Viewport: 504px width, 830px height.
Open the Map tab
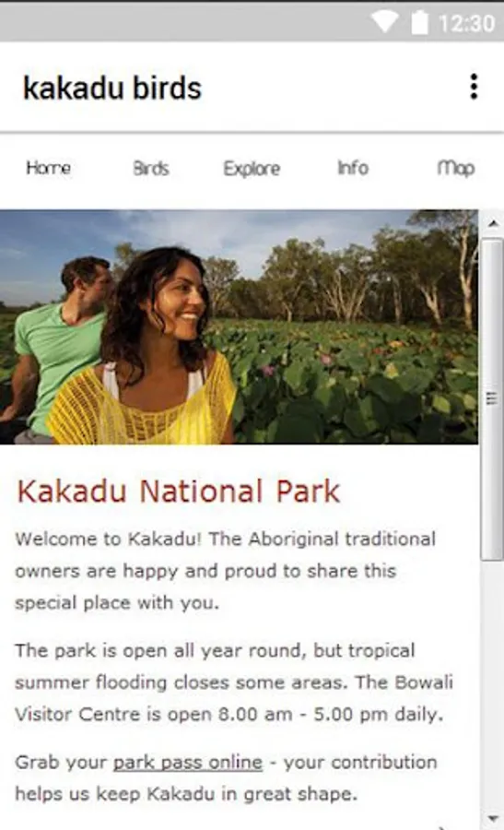[455, 169]
